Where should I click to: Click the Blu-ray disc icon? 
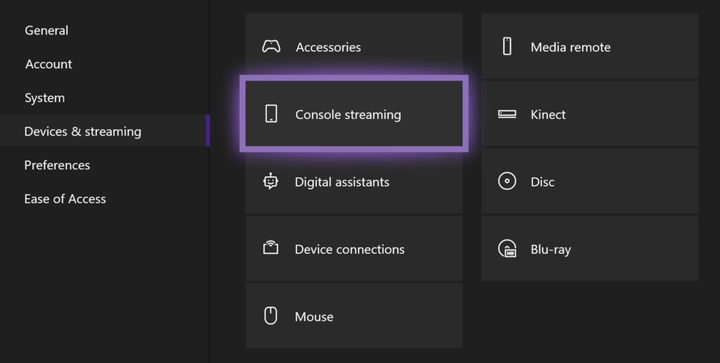tap(507, 249)
